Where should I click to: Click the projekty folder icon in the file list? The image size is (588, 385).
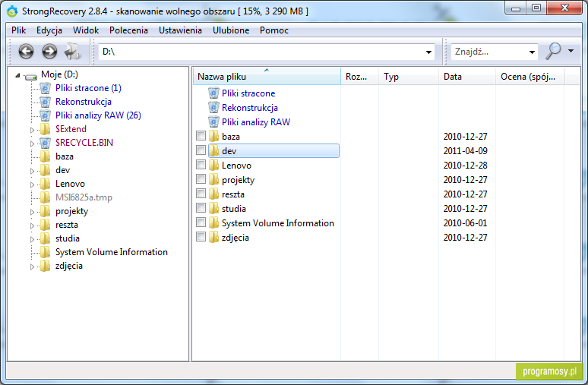213,179
